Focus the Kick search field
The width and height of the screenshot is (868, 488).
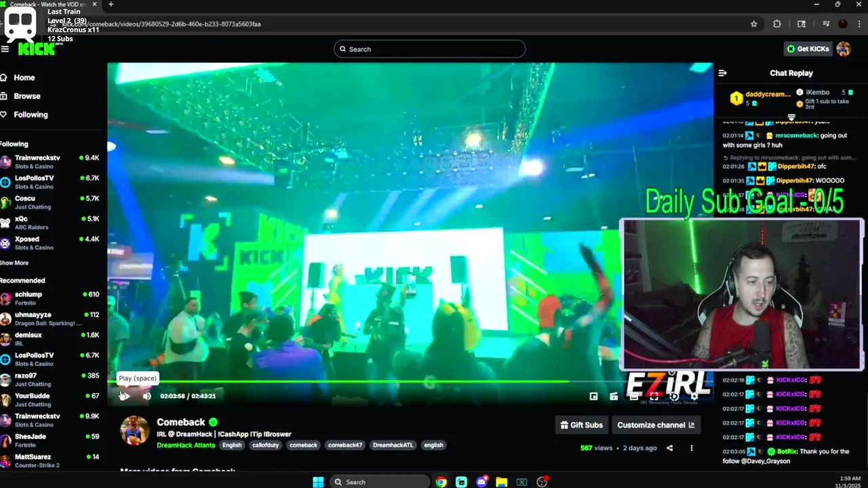(429, 49)
